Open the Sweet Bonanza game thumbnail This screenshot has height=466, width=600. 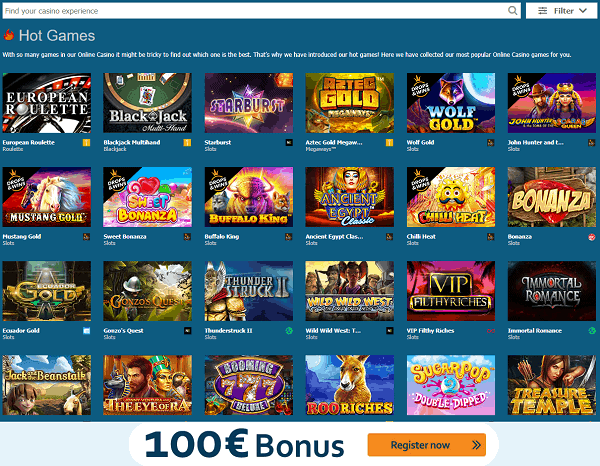147,197
